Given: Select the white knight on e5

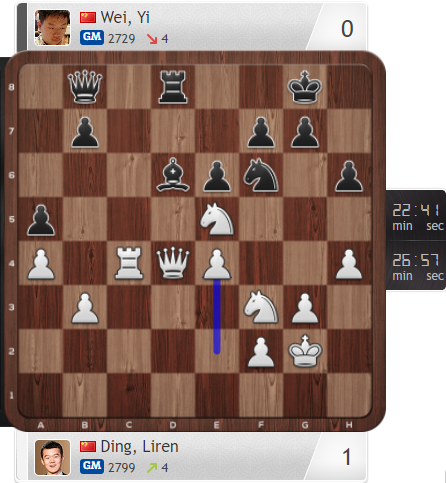Looking at the screenshot, I should pos(217,219).
